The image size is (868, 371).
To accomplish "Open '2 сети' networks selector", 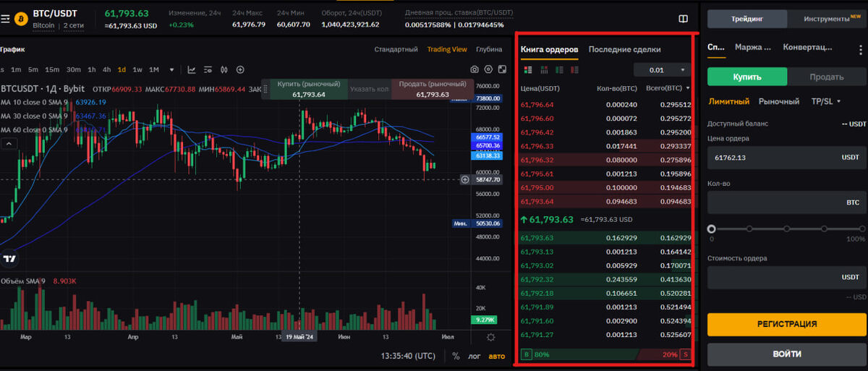I will point(74,25).
